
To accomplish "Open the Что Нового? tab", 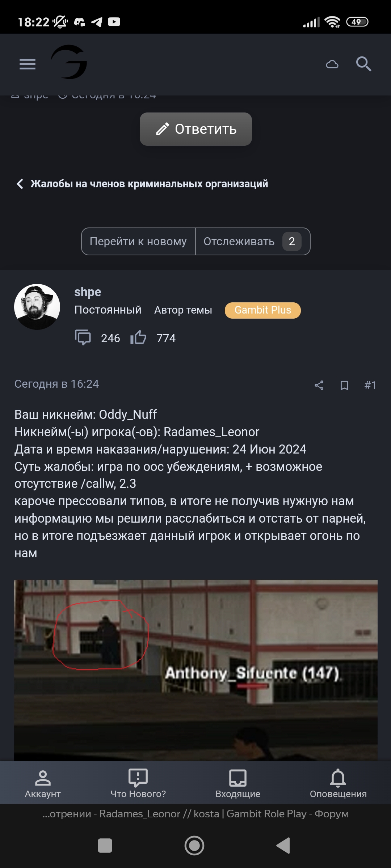I will tap(138, 783).
